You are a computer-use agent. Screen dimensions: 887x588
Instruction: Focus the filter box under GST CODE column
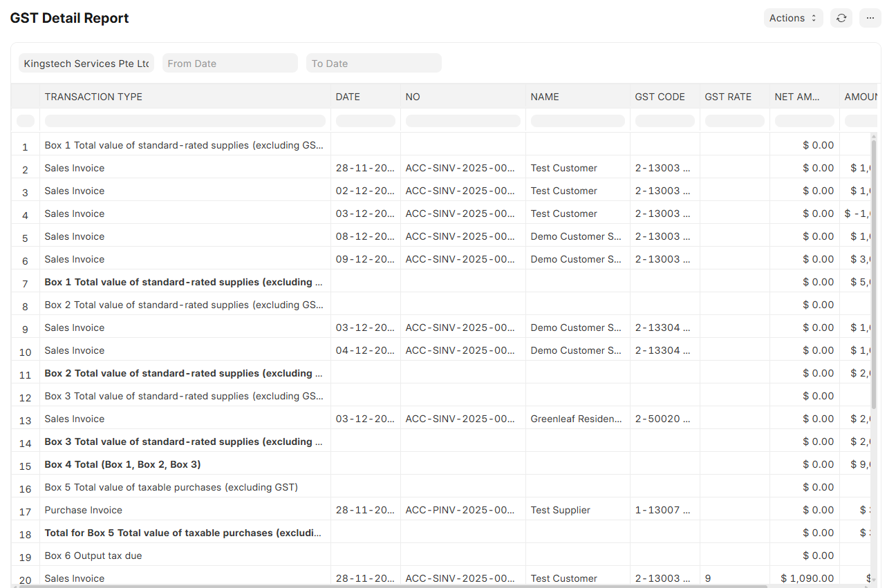(664, 121)
